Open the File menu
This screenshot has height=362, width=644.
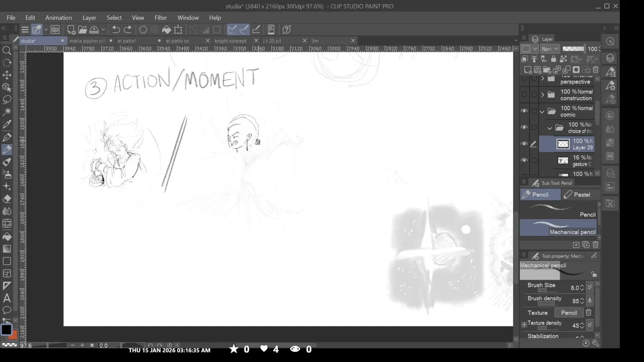point(11,18)
